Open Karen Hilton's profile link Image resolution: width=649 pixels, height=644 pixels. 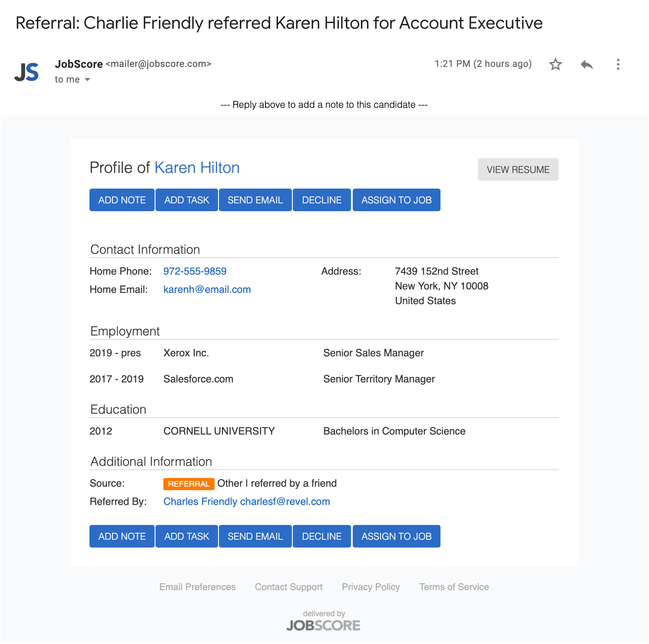(197, 168)
